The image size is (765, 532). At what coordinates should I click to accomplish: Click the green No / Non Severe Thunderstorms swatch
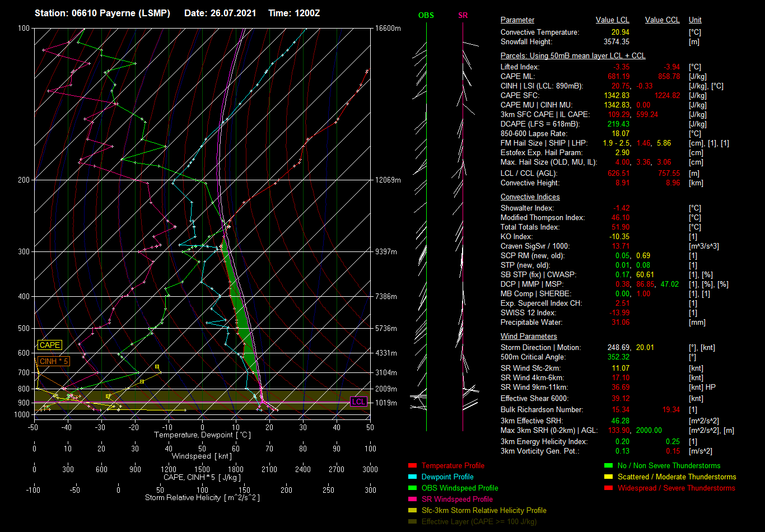click(x=608, y=466)
